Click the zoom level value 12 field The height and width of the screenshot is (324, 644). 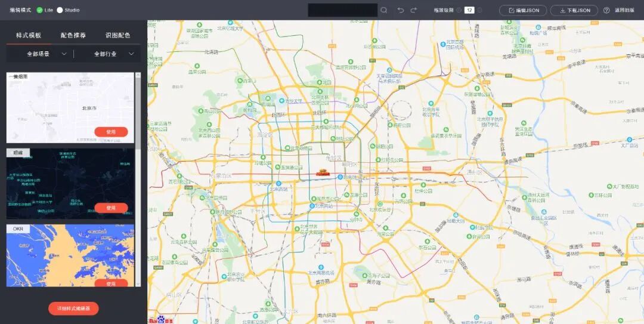pyautogui.click(x=469, y=10)
